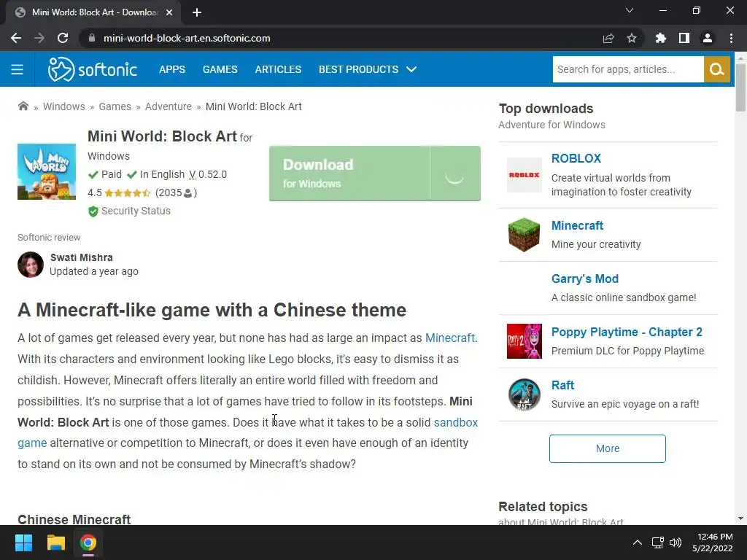Open the Apps menu
Image resolution: width=747 pixels, height=560 pixels.
click(x=172, y=69)
